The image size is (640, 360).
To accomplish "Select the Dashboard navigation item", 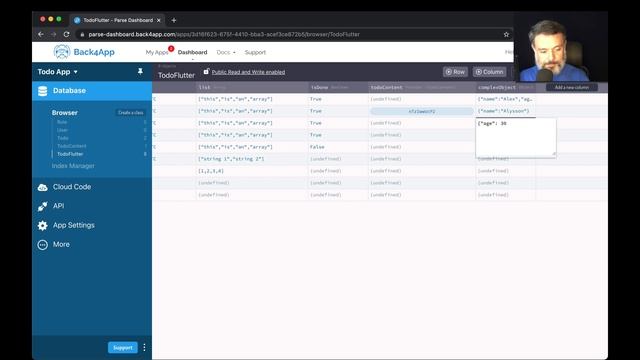I will tap(192, 52).
